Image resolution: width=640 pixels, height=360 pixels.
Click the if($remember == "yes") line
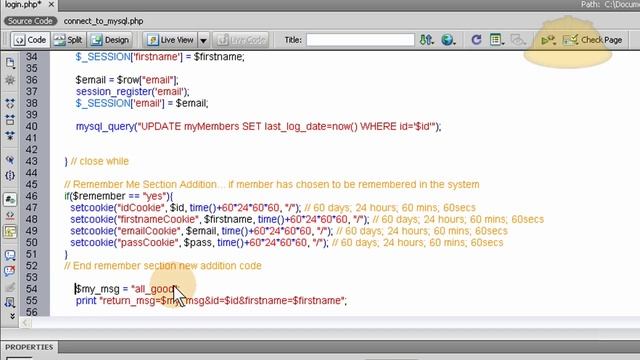[x=118, y=196]
